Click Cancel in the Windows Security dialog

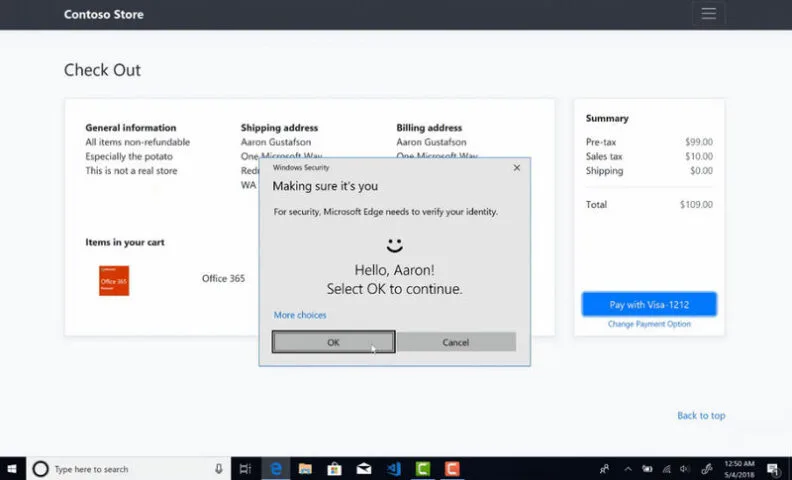coord(456,342)
